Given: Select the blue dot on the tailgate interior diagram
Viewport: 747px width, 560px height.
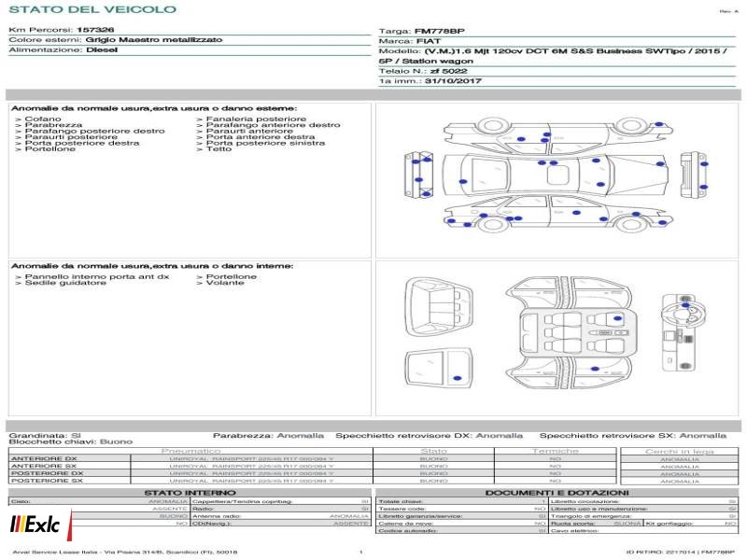Looking at the screenshot, I should (x=458, y=378).
